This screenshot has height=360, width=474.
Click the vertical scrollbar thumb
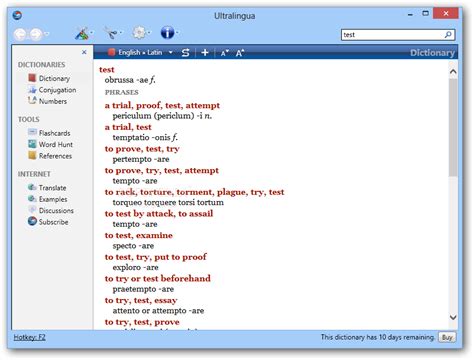click(453, 127)
